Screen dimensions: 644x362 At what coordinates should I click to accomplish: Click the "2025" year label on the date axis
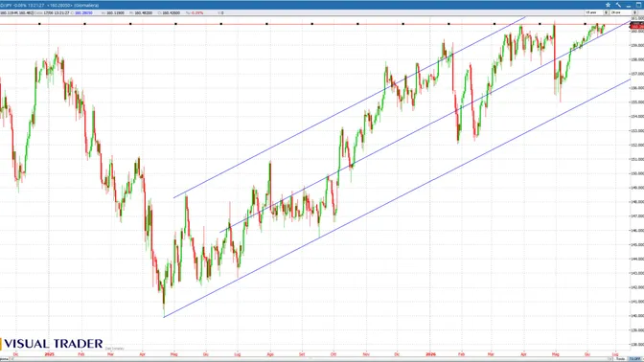point(49,353)
